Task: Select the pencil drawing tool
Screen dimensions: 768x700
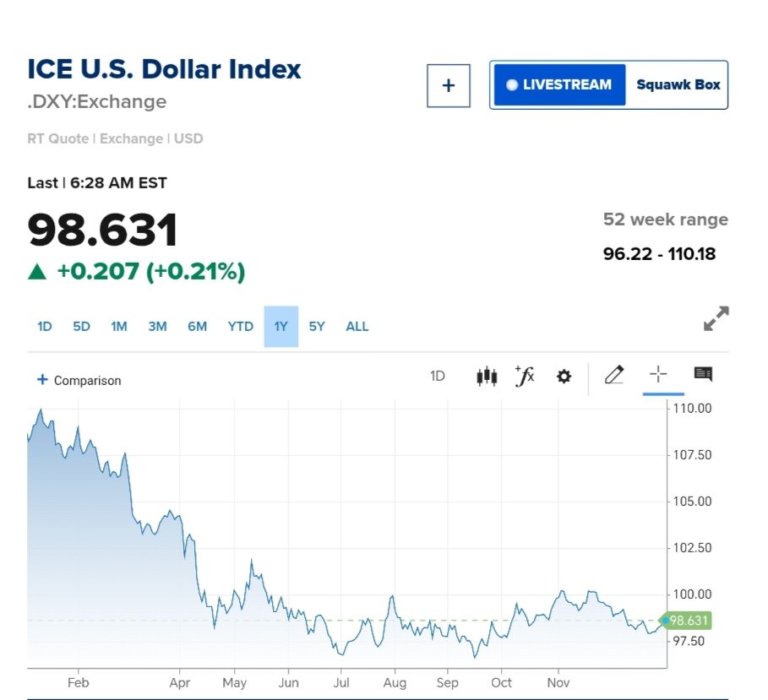Action: [614, 375]
